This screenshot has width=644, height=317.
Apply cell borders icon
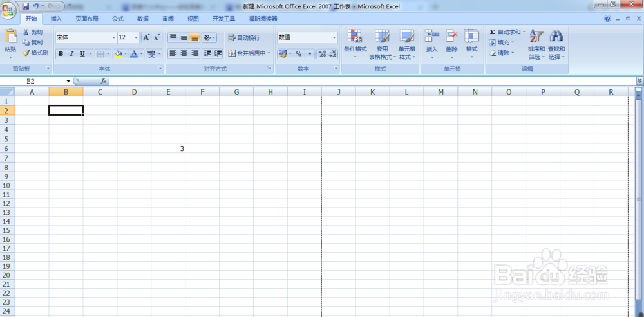tap(100, 54)
